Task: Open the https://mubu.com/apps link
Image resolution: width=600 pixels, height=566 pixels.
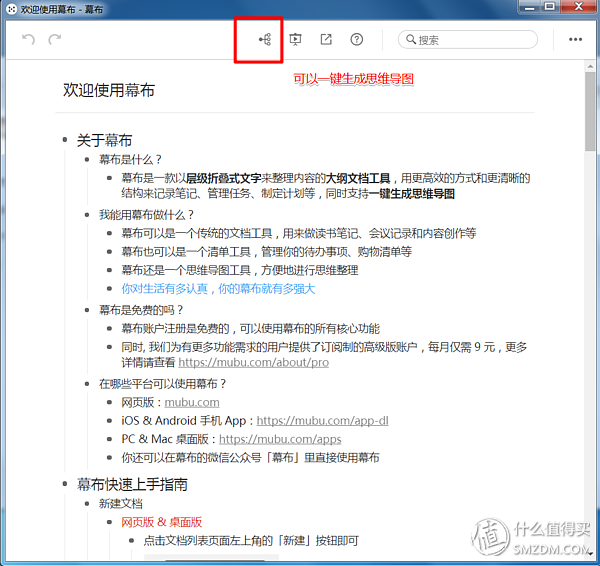Action: click(280, 439)
